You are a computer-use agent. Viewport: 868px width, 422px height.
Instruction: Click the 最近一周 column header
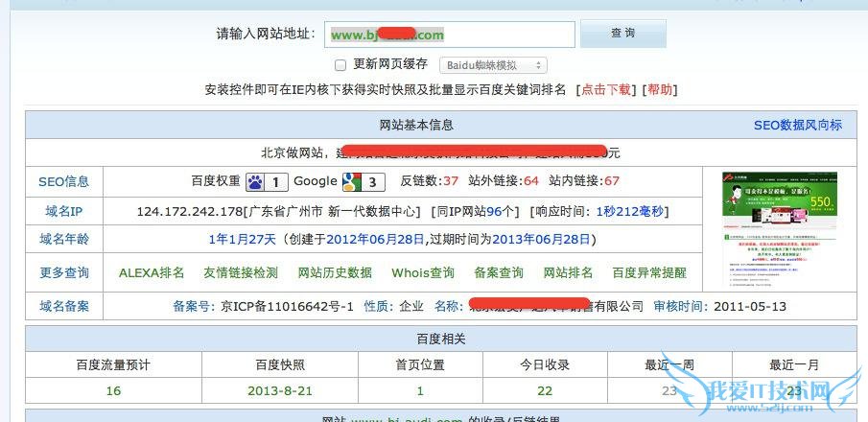[669, 365]
